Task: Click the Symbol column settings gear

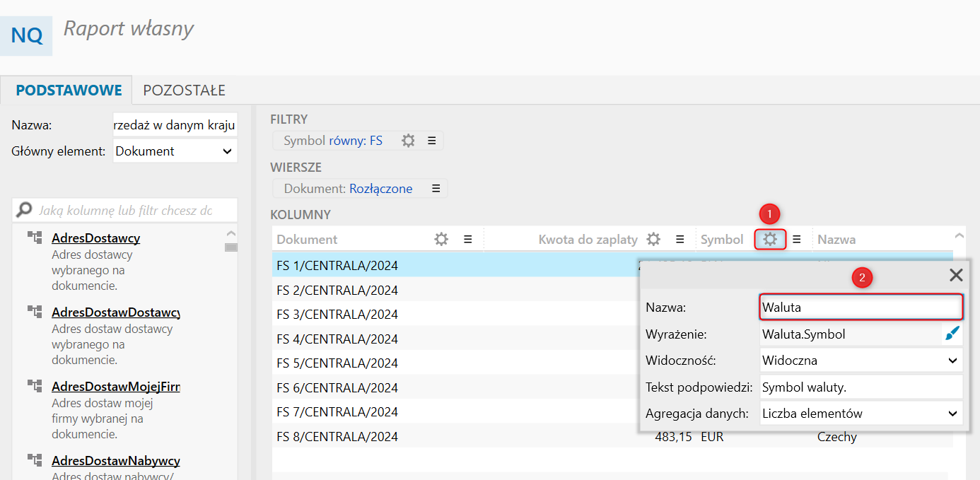Action: coord(769,240)
